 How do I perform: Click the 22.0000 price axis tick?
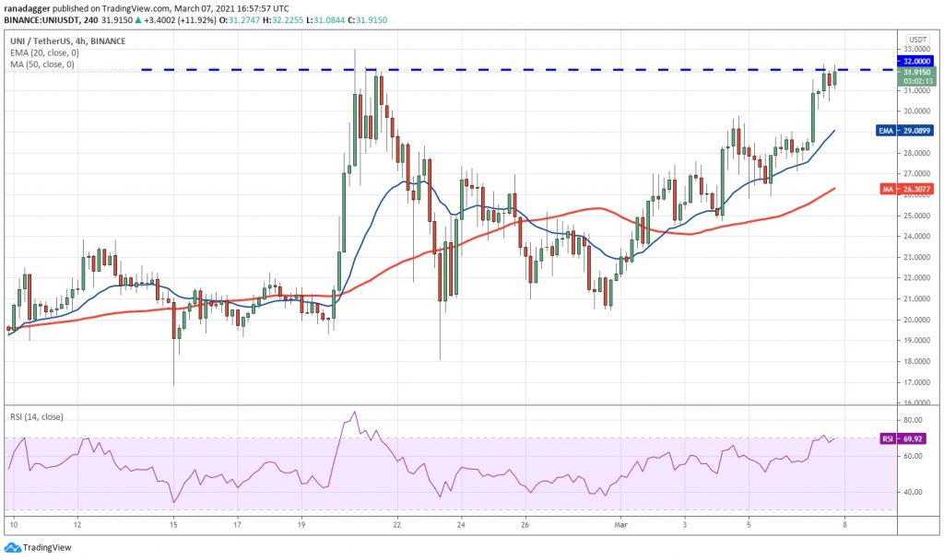[915, 278]
